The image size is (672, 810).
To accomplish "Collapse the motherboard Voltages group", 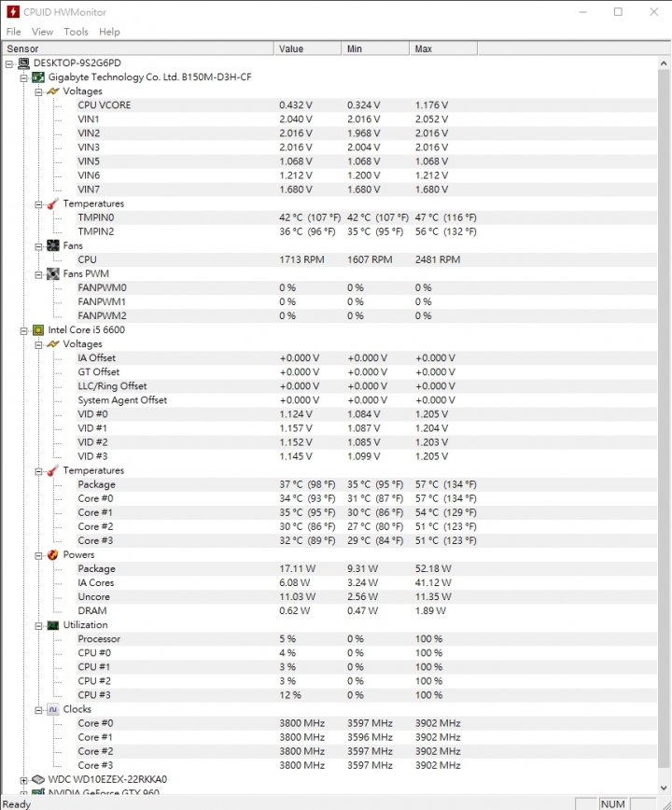I will tap(39, 92).
